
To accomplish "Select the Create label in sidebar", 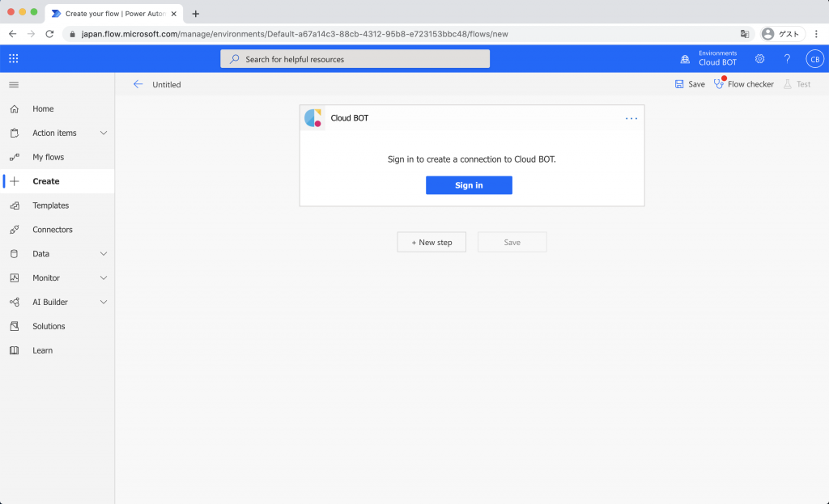I will pos(46,181).
